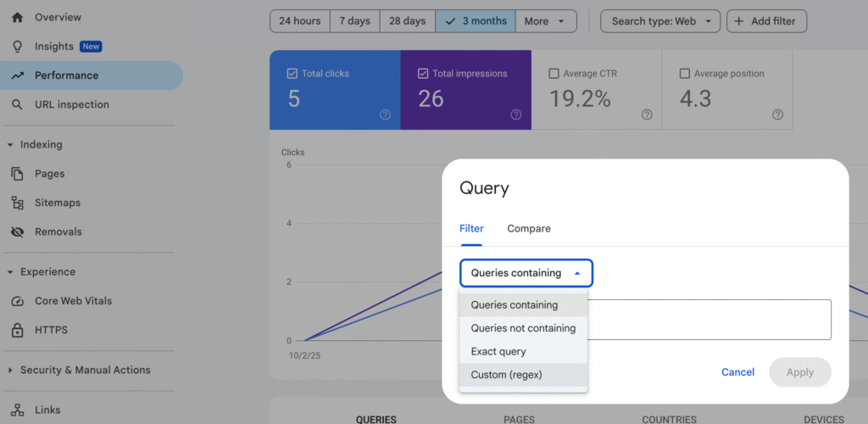The image size is (868, 424).
Task: Open the Overview page link
Action: click(x=58, y=17)
